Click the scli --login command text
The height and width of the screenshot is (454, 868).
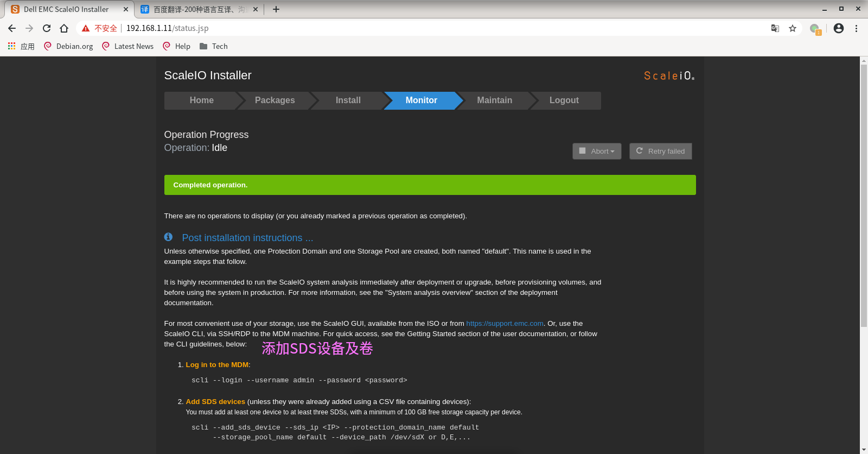point(299,380)
